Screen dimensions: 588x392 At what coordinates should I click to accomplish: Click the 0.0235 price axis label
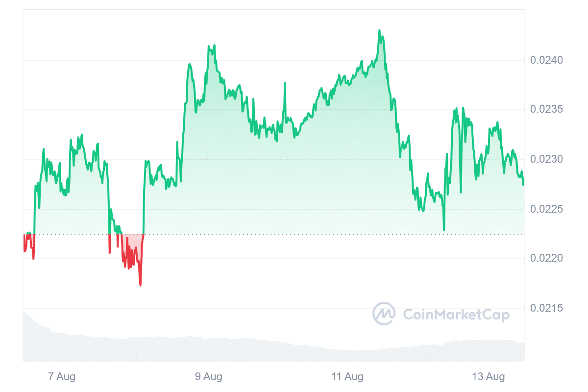coord(546,109)
